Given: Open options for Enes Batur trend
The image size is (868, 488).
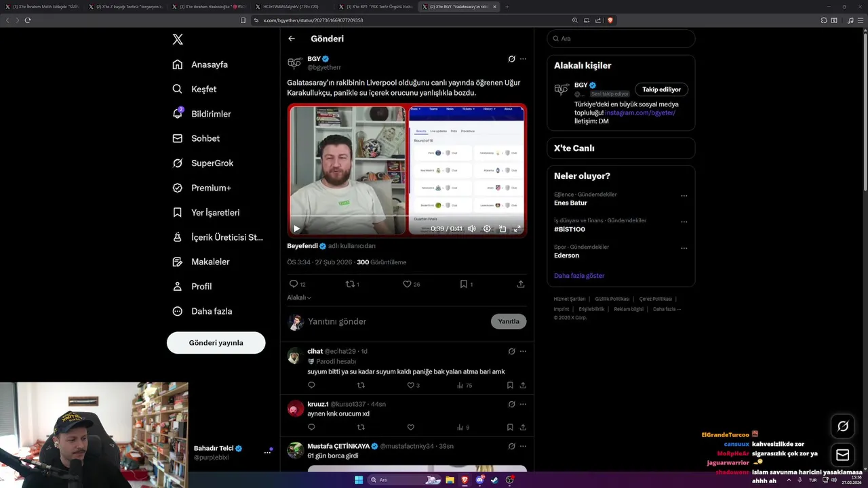Looking at the screenshot, I should (684, 196).
